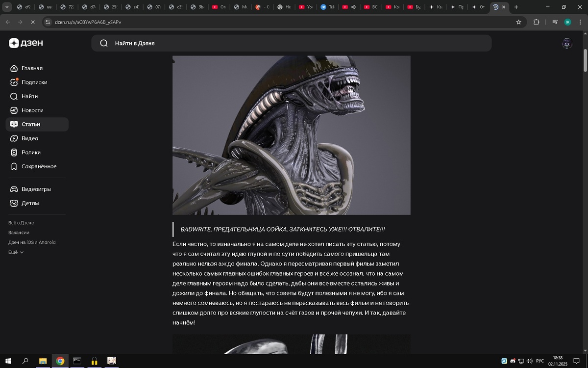
Task: Open a new browser tab
Action: [x=516, y=7]
